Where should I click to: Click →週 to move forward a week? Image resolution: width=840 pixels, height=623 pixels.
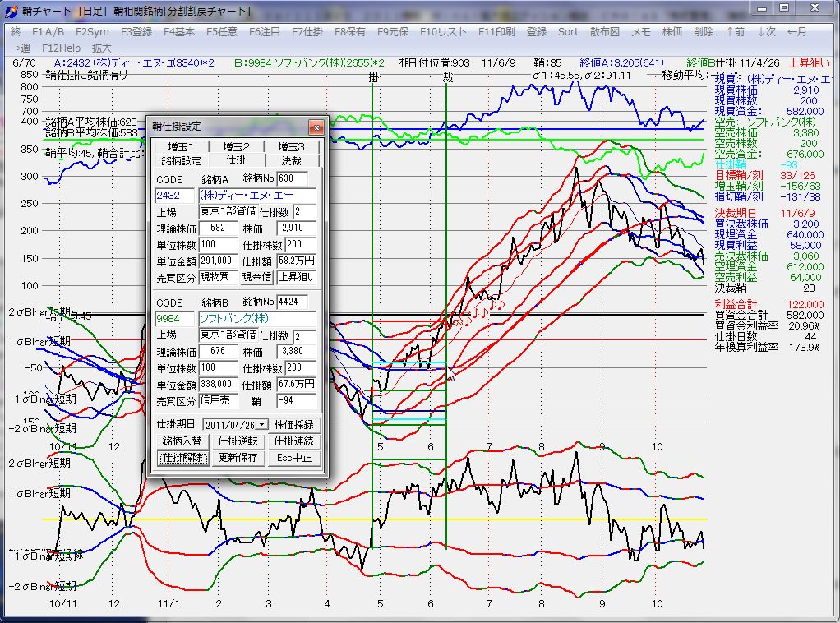pyautogui.click(x=21, y=48)
